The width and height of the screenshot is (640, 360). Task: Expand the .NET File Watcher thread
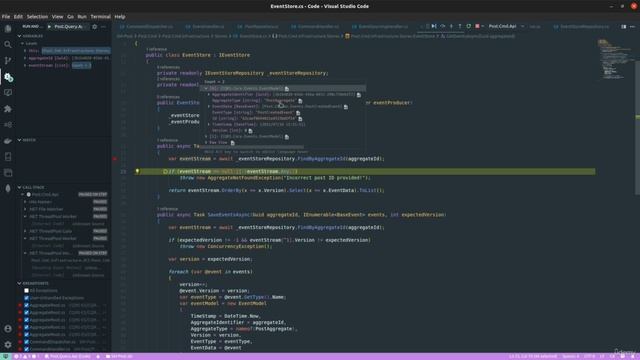[25, 209]
